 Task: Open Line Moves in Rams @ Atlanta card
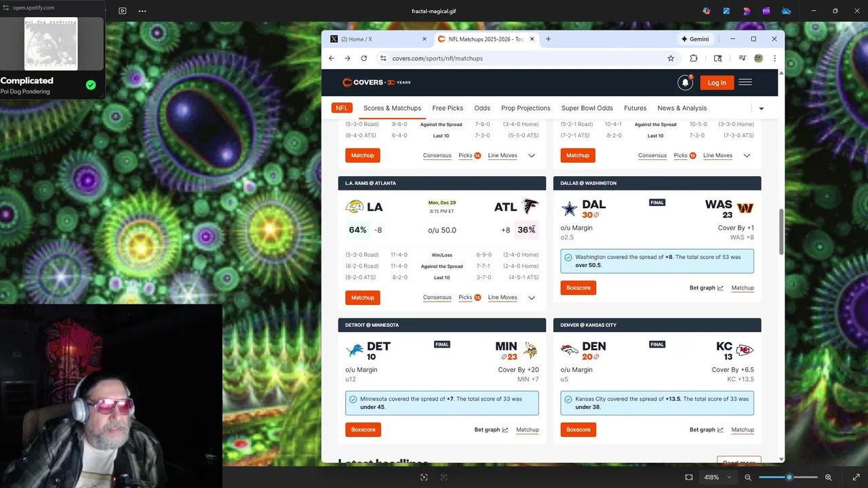tap(502, 298)
